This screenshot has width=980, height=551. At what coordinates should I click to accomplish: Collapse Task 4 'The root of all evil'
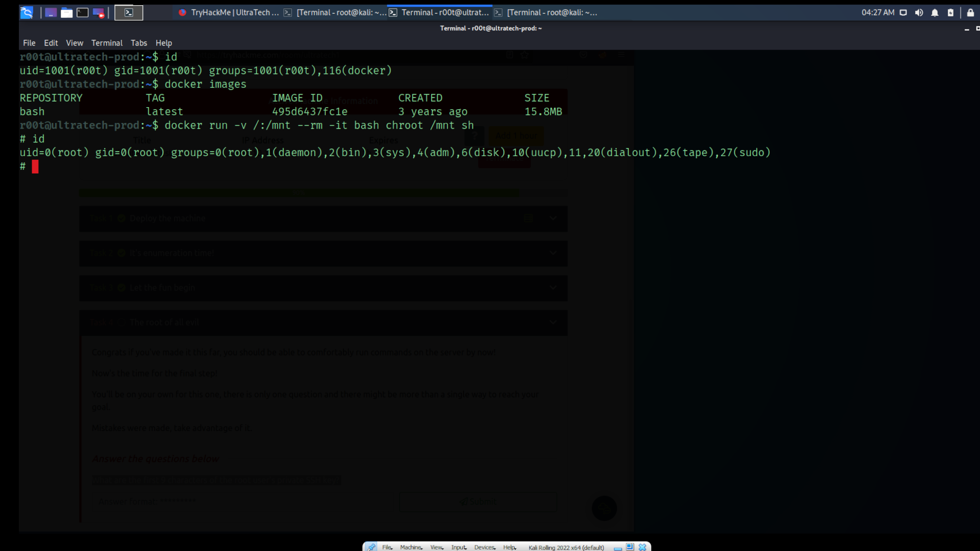(553, 322)
